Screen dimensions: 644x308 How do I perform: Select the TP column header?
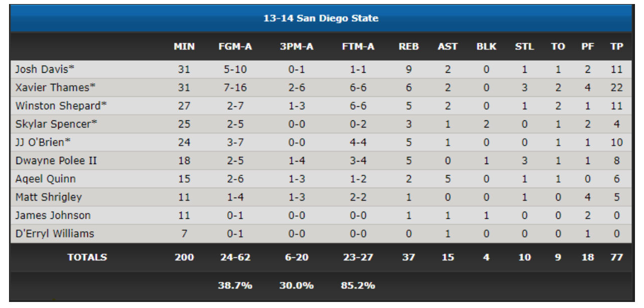coord(617,47)
